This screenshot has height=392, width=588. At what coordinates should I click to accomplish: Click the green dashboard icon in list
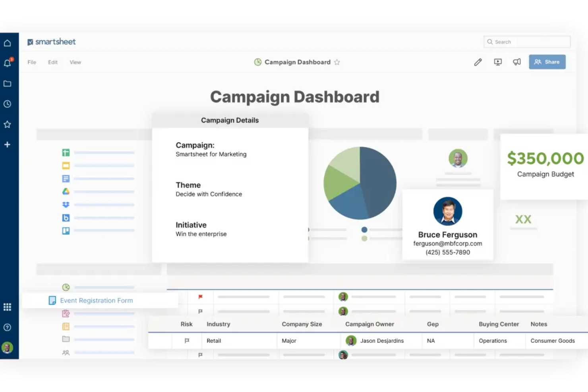(66, 287)
